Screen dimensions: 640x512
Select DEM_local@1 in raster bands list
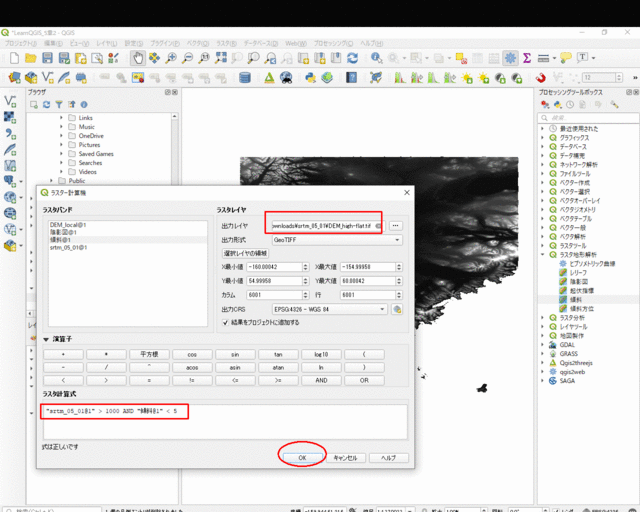pos(68,225)
